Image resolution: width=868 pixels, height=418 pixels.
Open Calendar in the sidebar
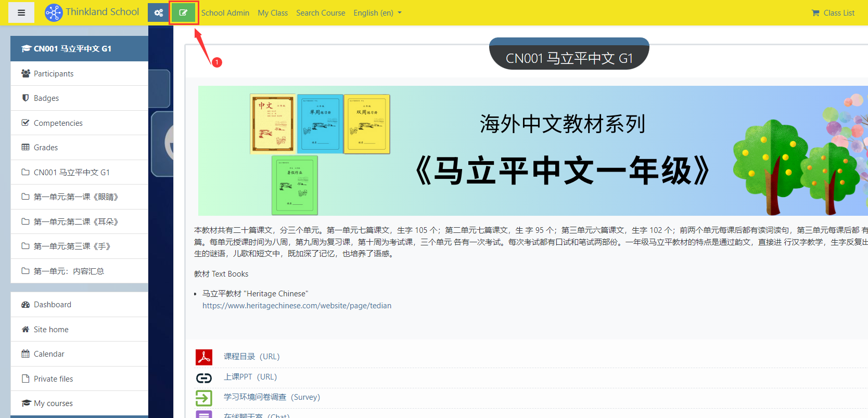49,354
